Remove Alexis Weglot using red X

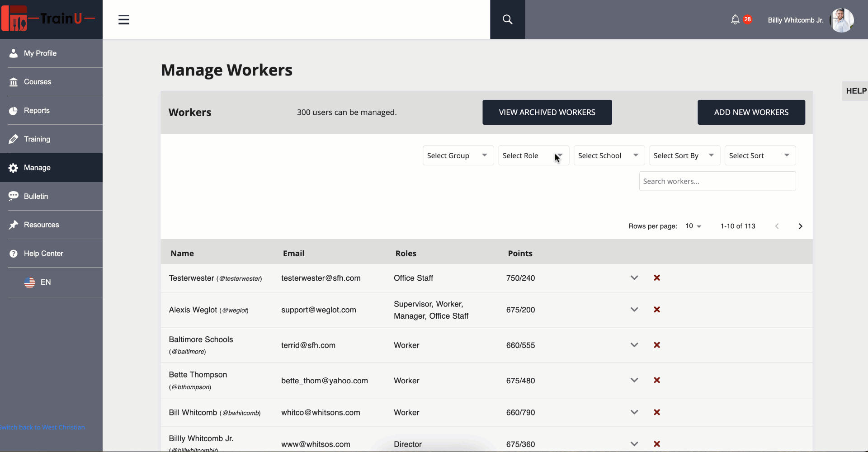coord(657,310)
